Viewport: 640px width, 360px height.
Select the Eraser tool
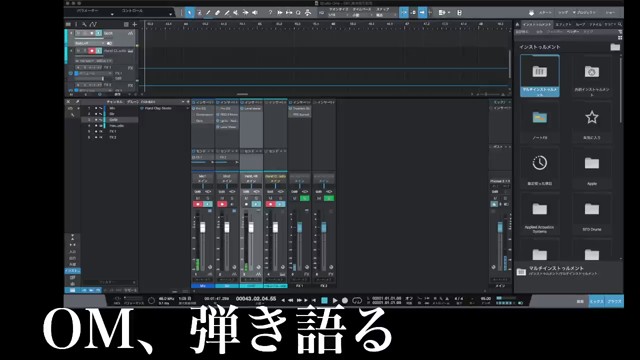coord(217,13)
